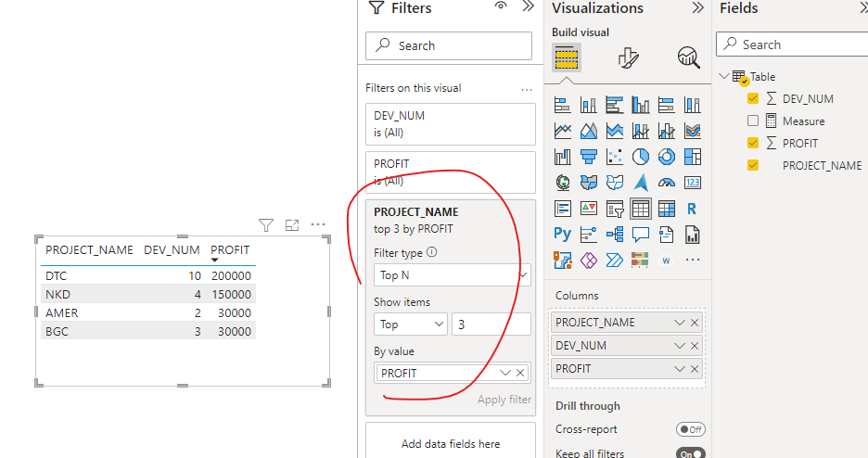Expand the PROFIT is (All) filter card
Image resolution: width=868 pixels, height=458 pixels.
point(451,172)
